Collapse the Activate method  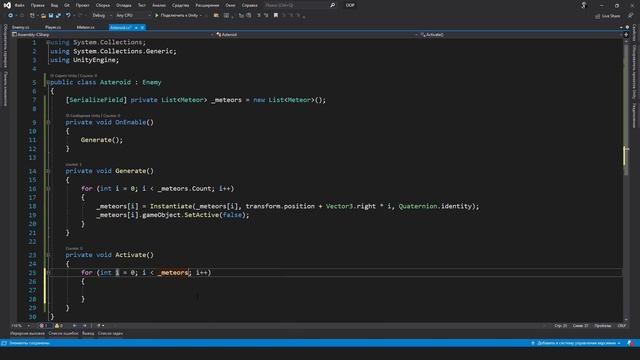(x=48, y=255)
